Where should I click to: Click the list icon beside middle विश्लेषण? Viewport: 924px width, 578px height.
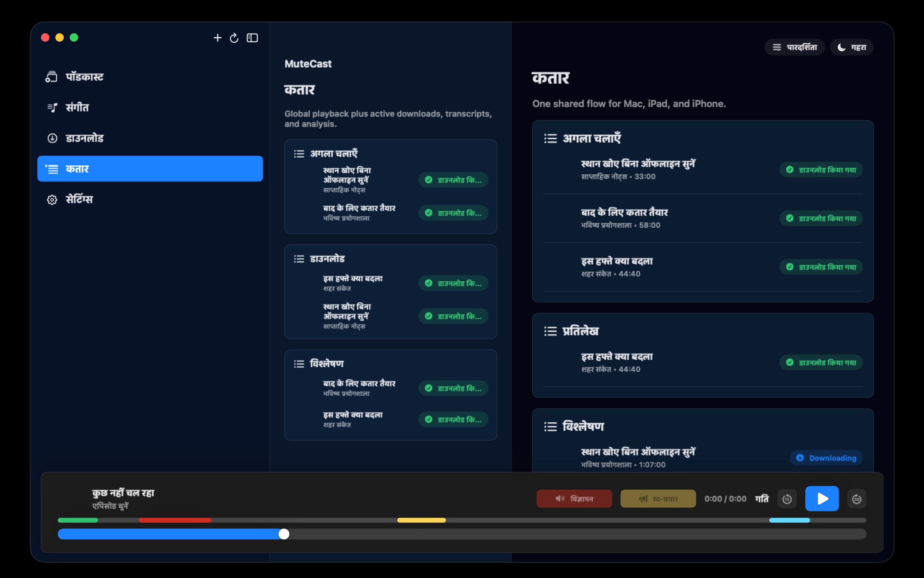point(299,363)
